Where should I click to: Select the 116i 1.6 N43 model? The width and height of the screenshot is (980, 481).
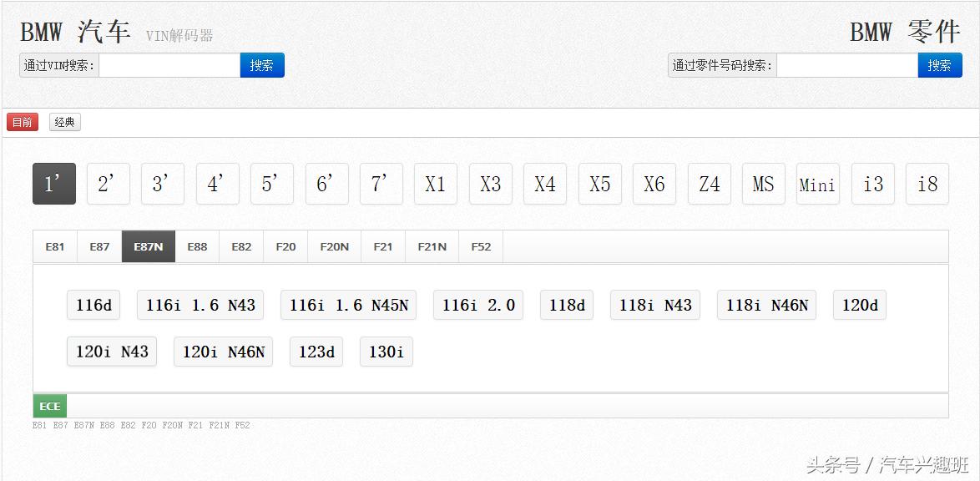point(200,306)
